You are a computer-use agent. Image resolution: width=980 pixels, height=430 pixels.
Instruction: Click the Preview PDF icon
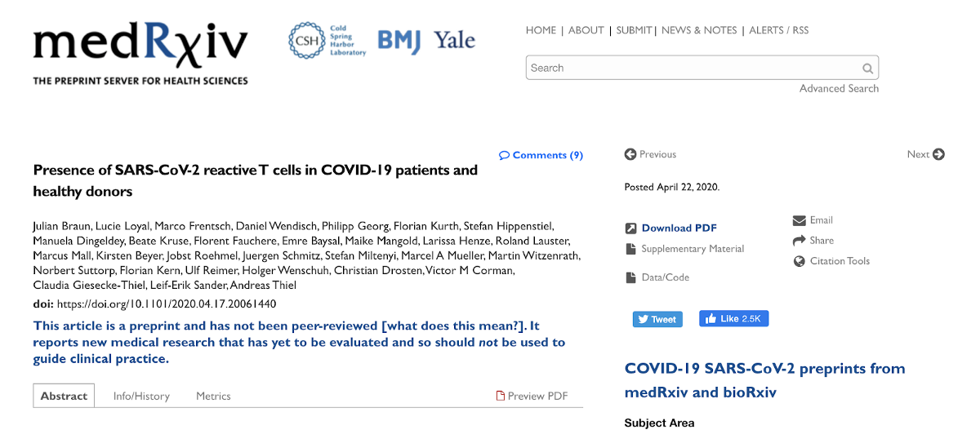[501, 397]
